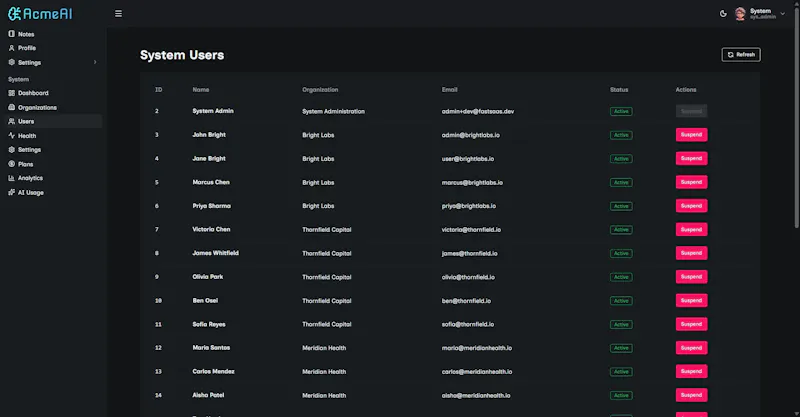Viewport: 800px width, 417px height.
Task: Click the Organization column header
Action: click(x=320, y=90)
